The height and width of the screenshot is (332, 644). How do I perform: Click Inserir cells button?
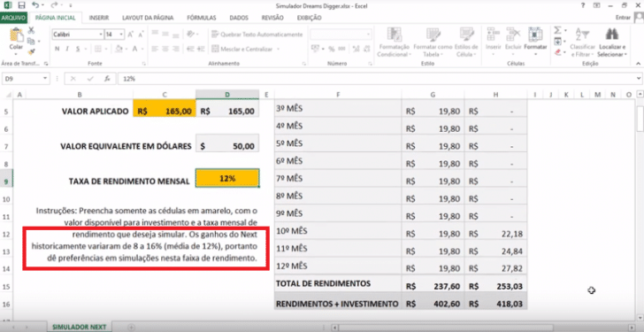click(x=494, y=42)
